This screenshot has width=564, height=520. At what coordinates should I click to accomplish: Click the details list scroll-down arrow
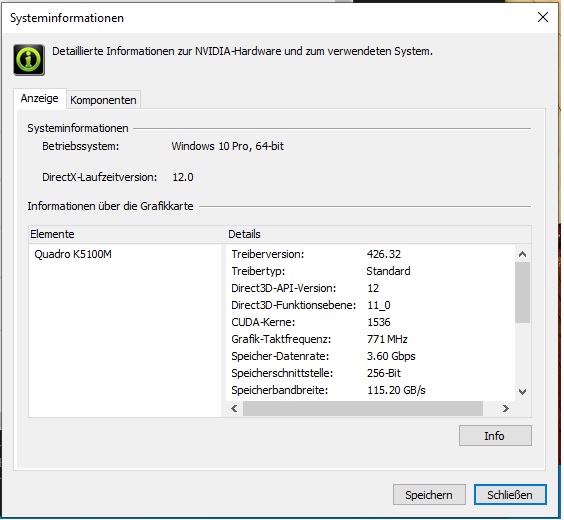(x=522, y=392)
